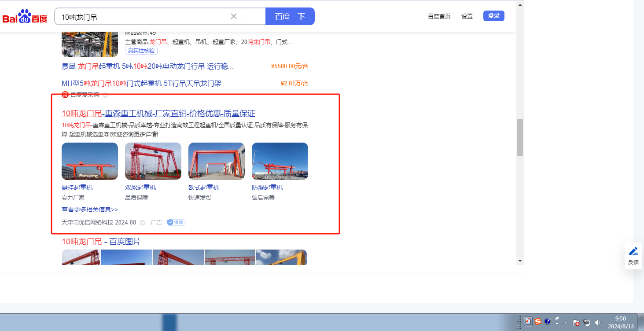Click the 广告 ad label
Image resolution: width=644 pixels, height=331 pixels.
tap(156, 223)
